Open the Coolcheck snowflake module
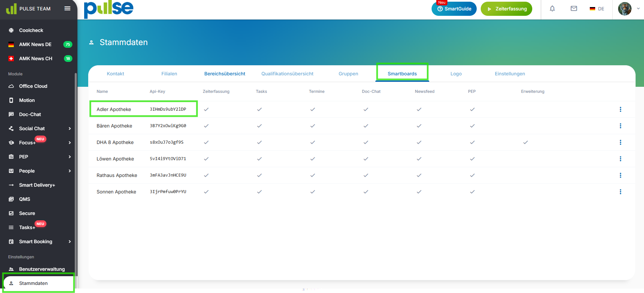 pyautogui.click(x=11, y=30)
